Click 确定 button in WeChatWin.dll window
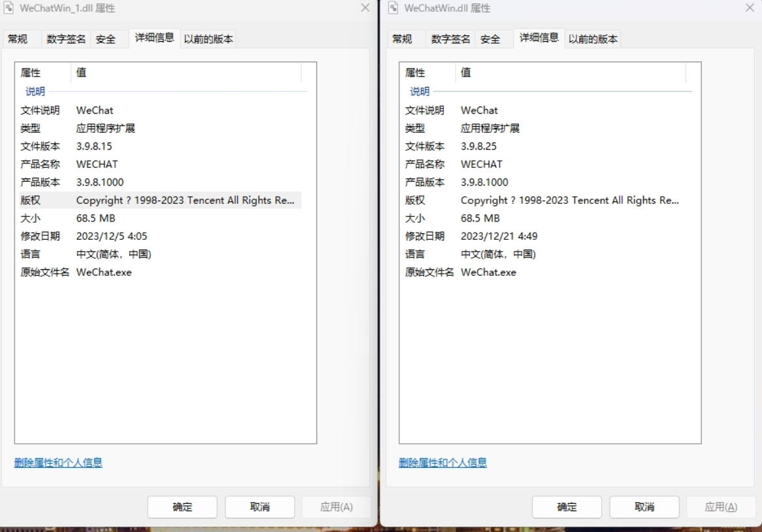The image size is (762, 532). tap(567, 507)
